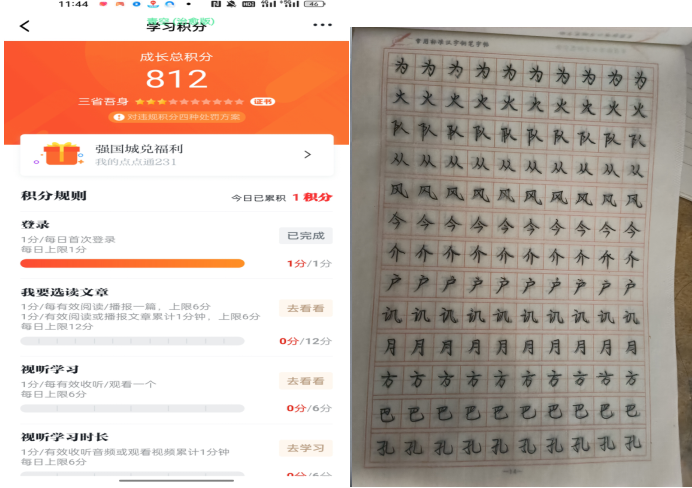The width and height of the screenshot is (692, 488).
Task: Open the 强国城兑福利 card
Action: (177, 154)
